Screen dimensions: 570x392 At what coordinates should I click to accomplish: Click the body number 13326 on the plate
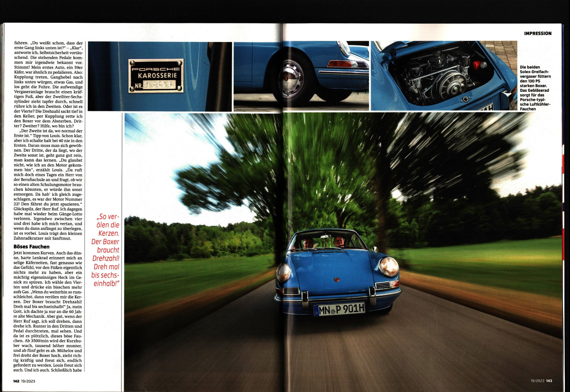pos(159,85)
